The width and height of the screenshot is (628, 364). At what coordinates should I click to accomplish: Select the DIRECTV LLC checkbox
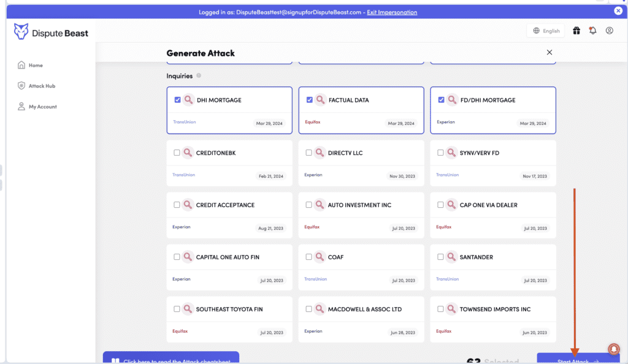coord(308,153)
